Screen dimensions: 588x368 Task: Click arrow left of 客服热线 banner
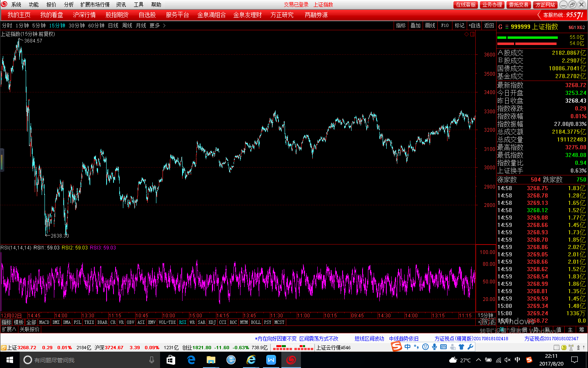(x=539, y=15)
